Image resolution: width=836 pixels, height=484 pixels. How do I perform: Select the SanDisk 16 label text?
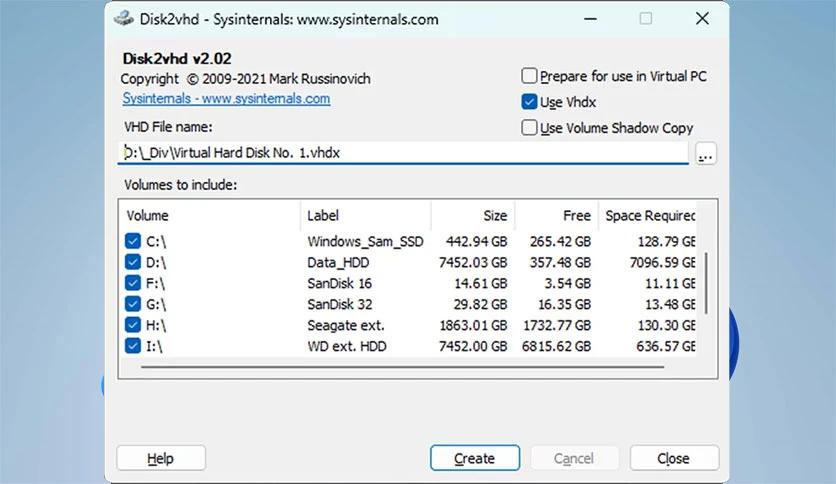340,283
